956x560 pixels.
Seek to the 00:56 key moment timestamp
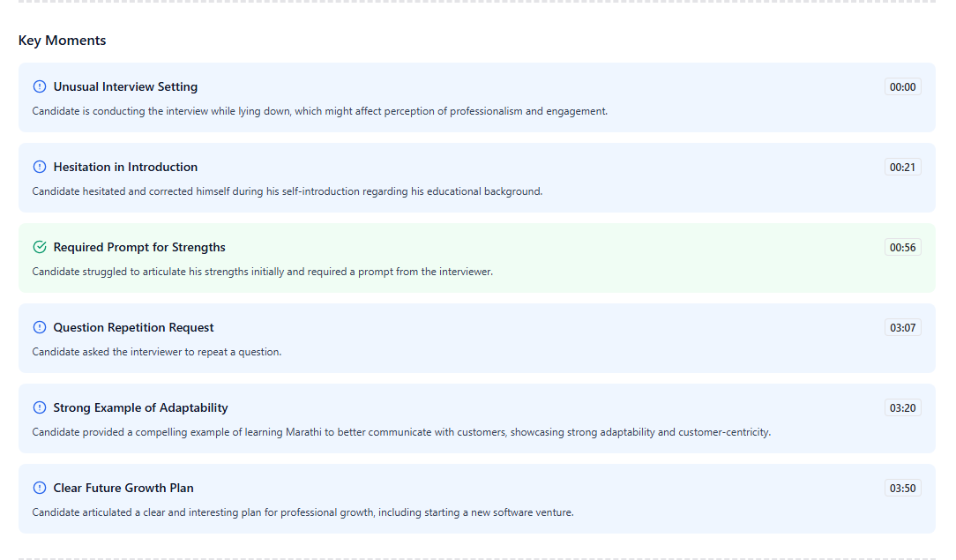click(x=902, y=247)
